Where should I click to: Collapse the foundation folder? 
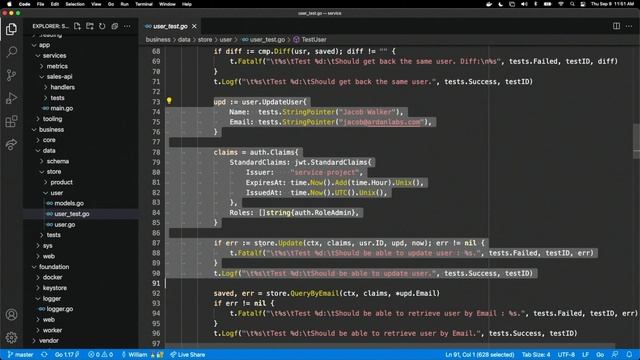click(54, 267)
